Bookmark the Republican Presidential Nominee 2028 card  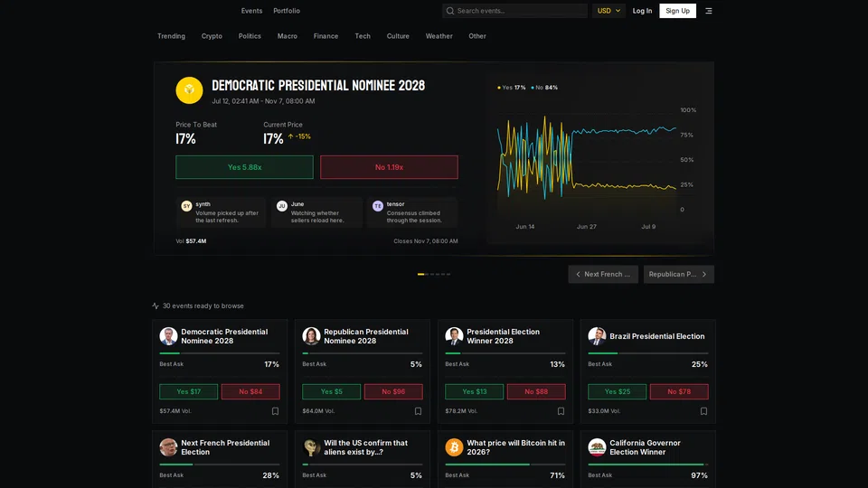(418, 411)
